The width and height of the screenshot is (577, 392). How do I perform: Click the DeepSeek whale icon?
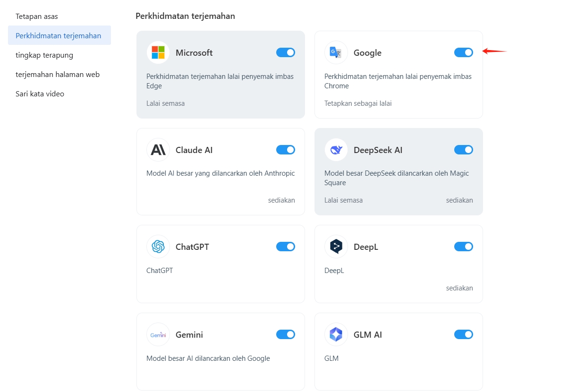tap(336, 150)
